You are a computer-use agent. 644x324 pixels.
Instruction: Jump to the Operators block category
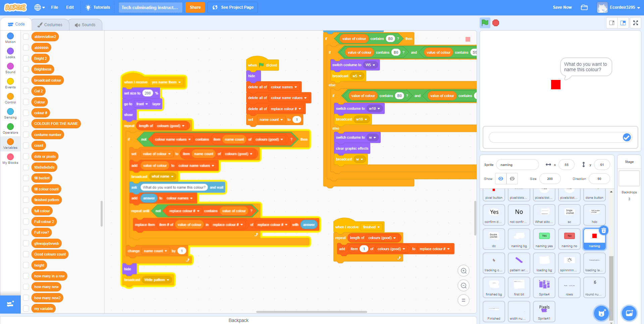coord(10,129)
